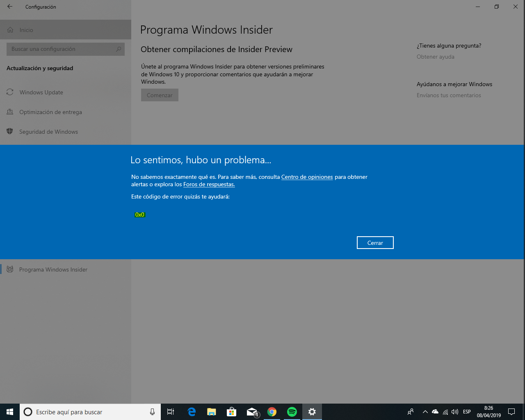Open the People icon in taskbar
The height and width of the screenshot is (420, 525).
[x=411, y=412]
